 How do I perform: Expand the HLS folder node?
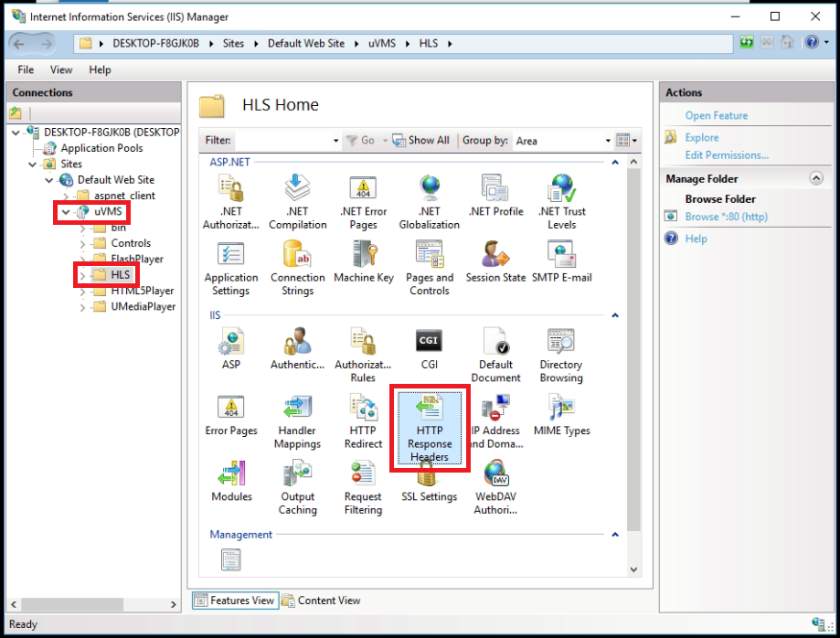pyautogui.click(x=82, y=276)
